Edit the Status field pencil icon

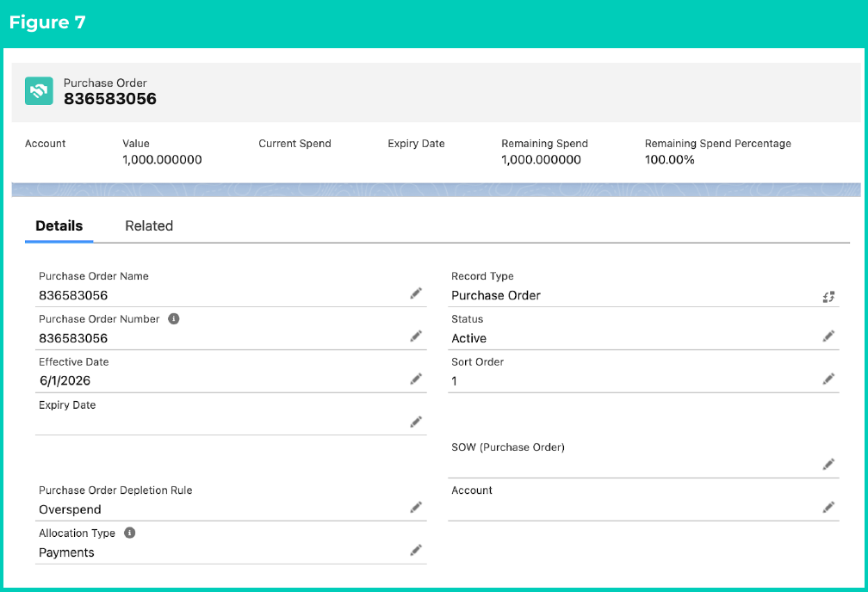tap(828, 336)
